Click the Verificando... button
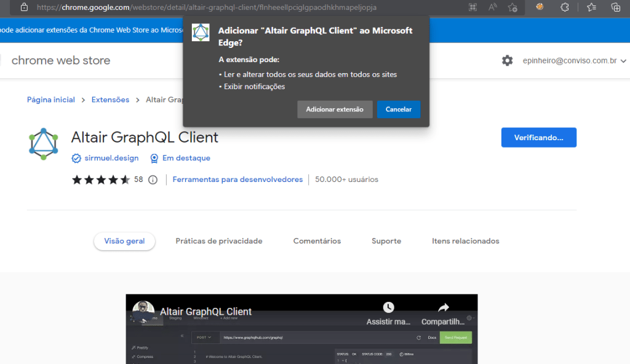Image resolution: width=630 pixels, height=364 pixels. tap(539, 137)
